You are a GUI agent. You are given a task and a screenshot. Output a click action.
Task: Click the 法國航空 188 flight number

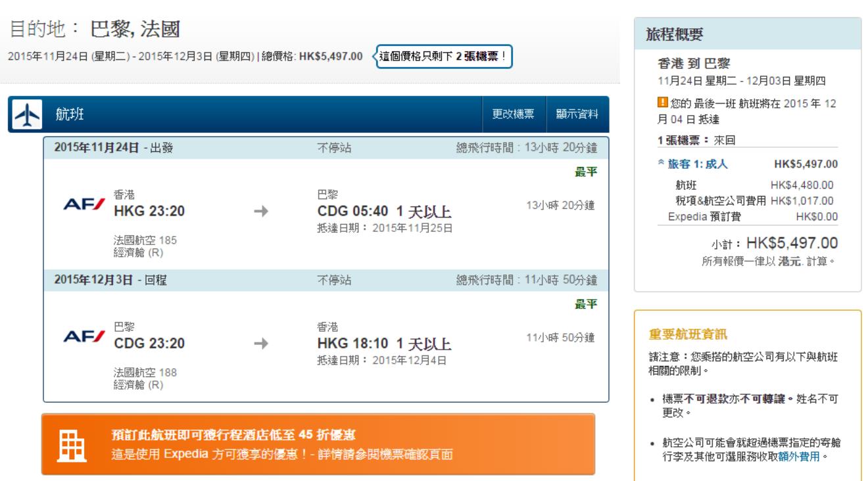click(145, 373)
